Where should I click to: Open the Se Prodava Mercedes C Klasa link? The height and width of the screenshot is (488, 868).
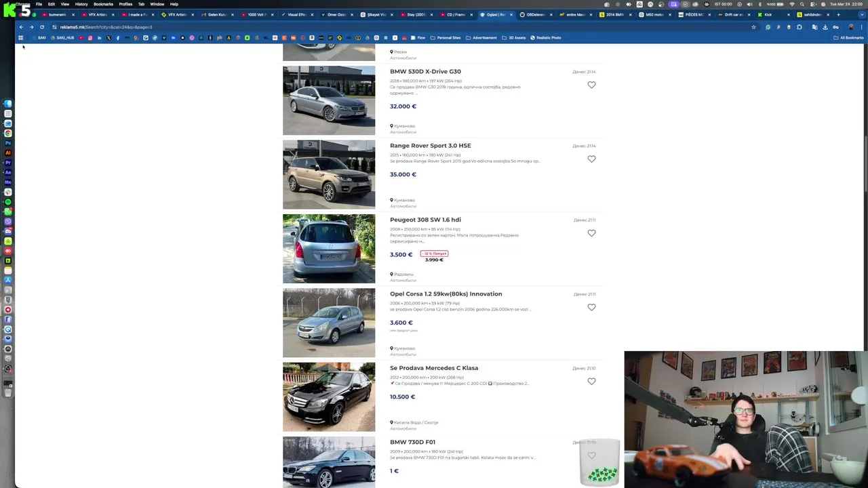434,368
